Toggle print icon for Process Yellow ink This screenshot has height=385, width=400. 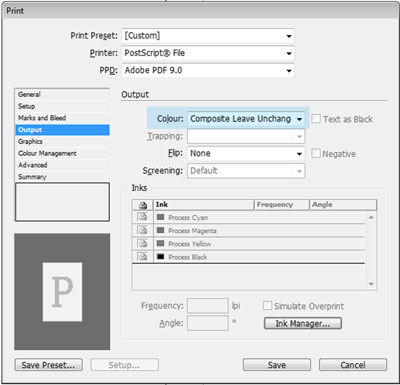click(143, 244)
